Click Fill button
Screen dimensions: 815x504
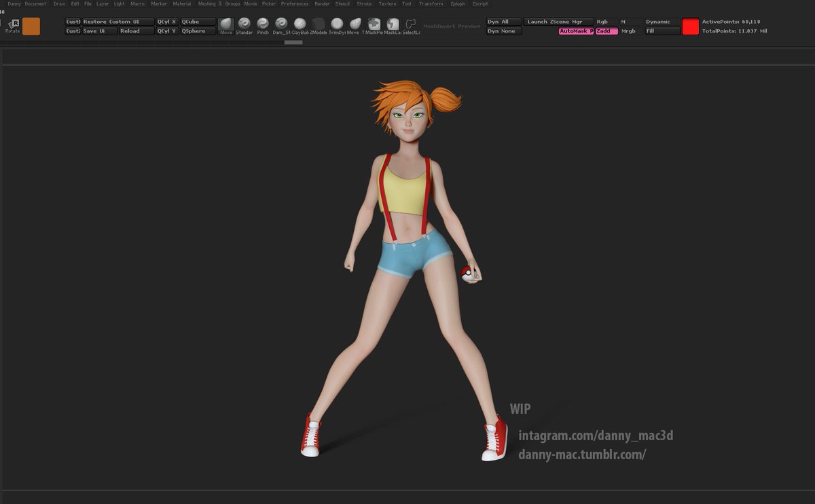[662, 31]
